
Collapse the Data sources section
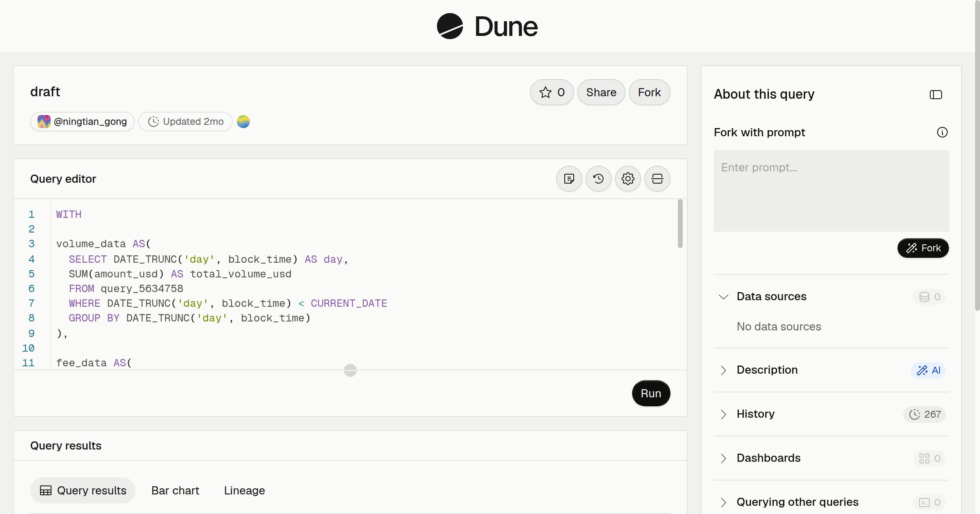pos(724,297)
